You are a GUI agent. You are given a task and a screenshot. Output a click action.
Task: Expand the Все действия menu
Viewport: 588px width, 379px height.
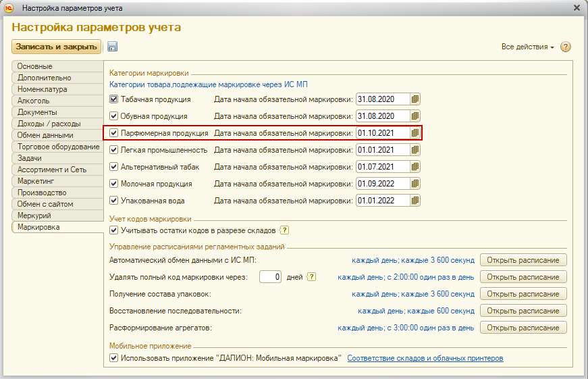tap(527, 47)
